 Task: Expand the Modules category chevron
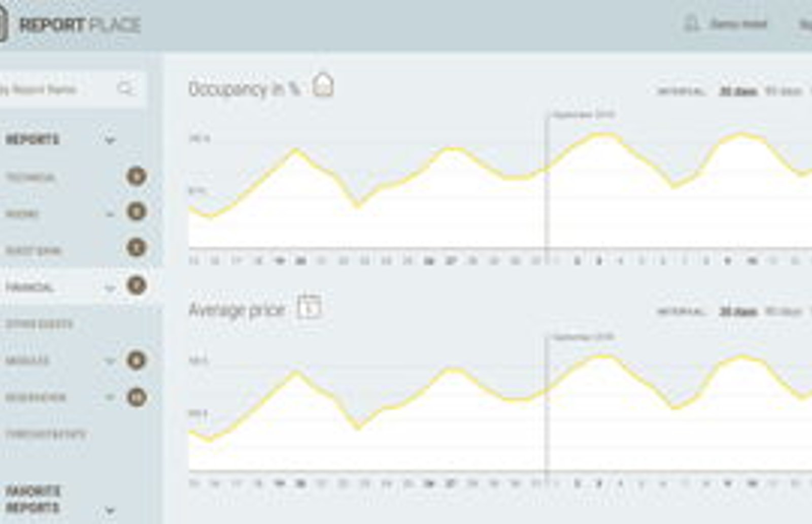(110, 362)
